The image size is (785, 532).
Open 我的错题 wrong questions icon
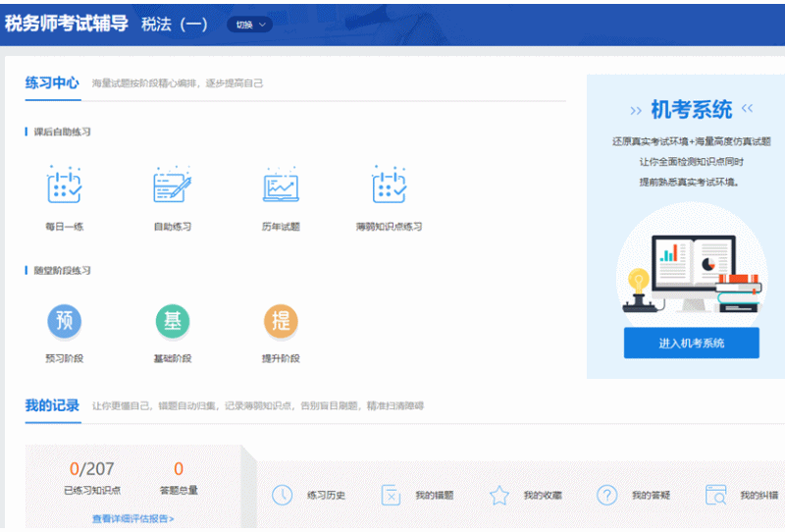coord(391,496)
